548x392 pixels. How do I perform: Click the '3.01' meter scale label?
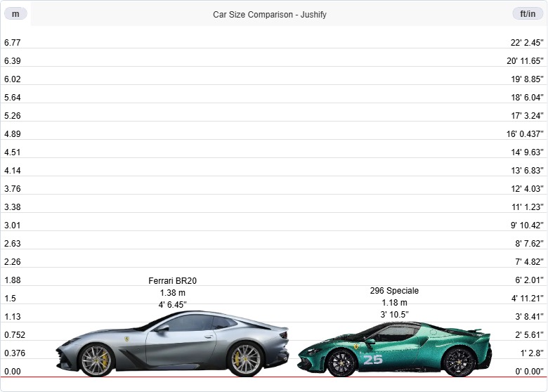point(13,226)
